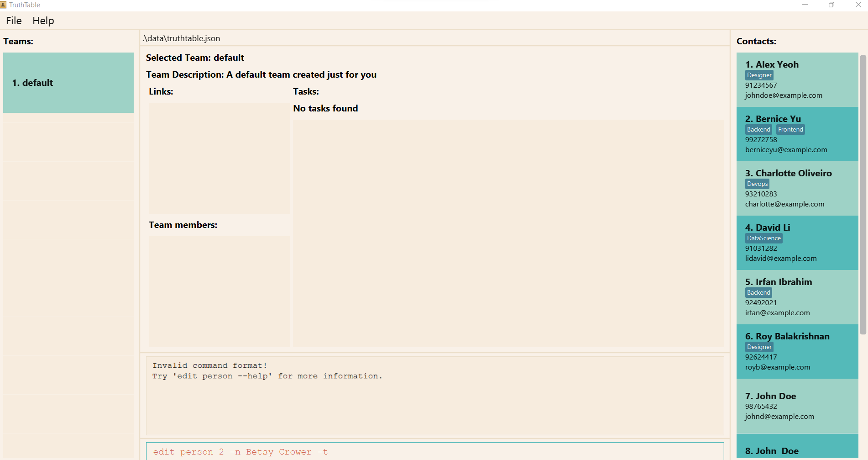Select Roy Balakrishnan contact card
Viewport: 868px width, 460px height.
point(797,351)
